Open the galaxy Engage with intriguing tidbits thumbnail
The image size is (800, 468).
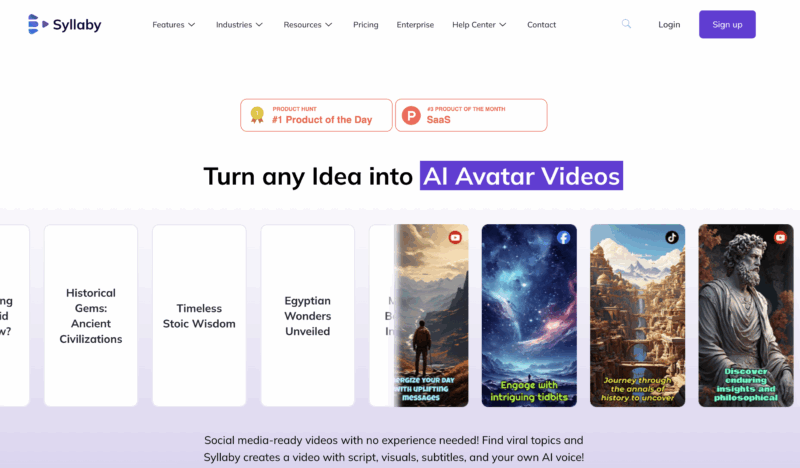tap(529, 315)
